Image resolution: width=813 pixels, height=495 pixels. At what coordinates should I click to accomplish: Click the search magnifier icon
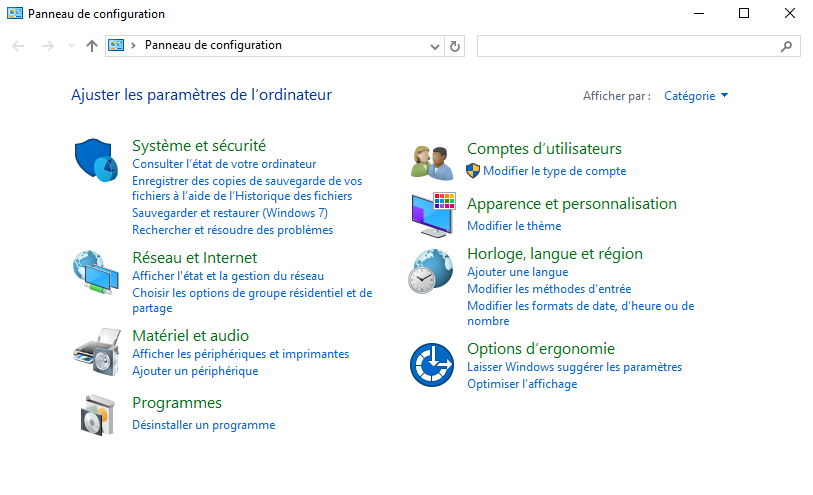click(x=787, y=46)
